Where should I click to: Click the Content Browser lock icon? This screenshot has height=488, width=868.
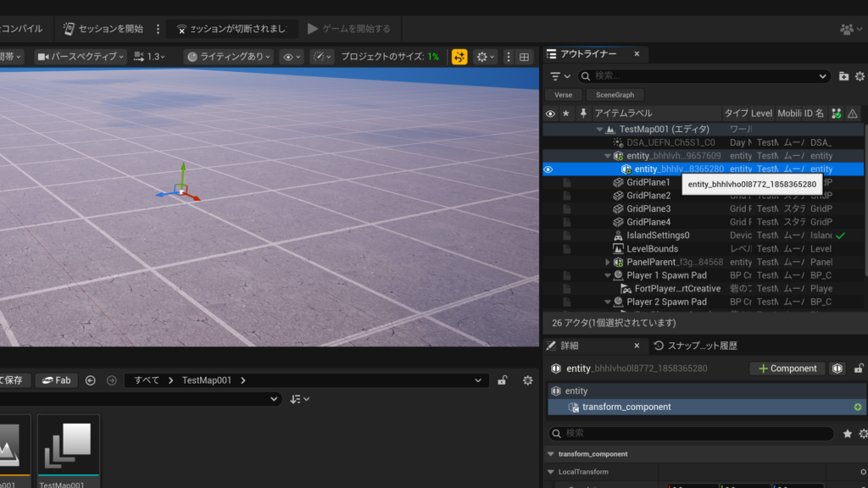pos(503,380)
